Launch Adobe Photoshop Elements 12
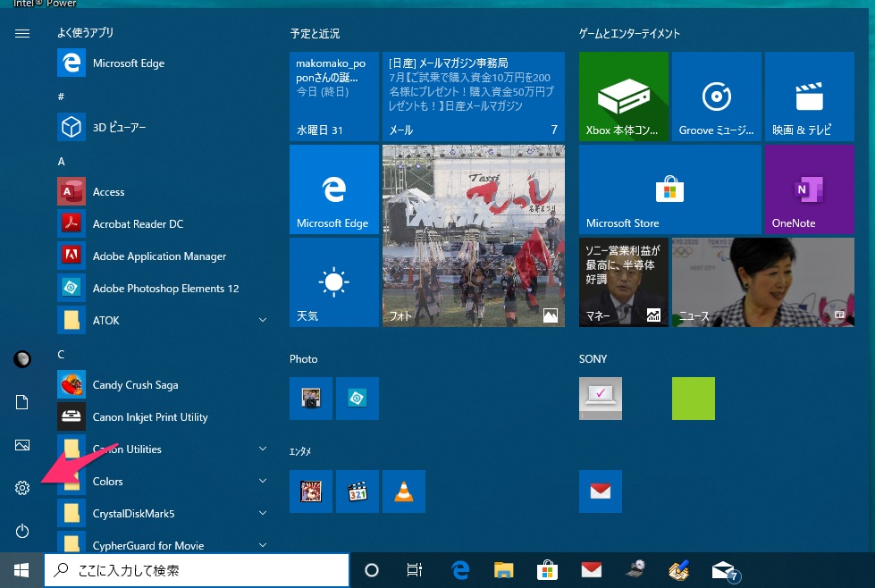Image resolution: width=875 pixels, height=588 pixels. tap(164, 289)
